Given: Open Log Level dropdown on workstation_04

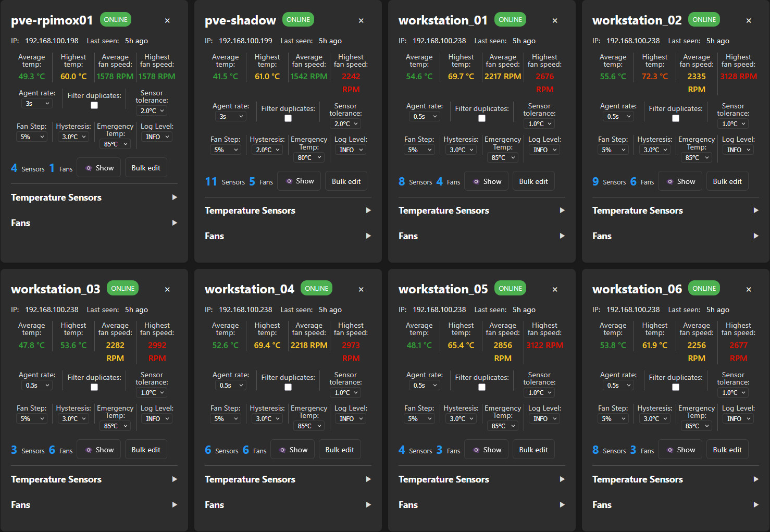Looking at the screenshot, I should (351, 419).
